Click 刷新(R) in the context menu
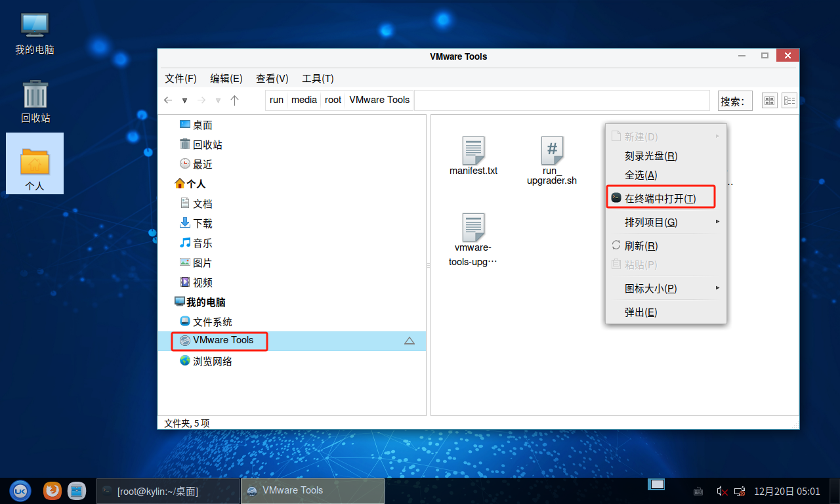840x504 pixels. pyautogui.click(x=640, y=246)
